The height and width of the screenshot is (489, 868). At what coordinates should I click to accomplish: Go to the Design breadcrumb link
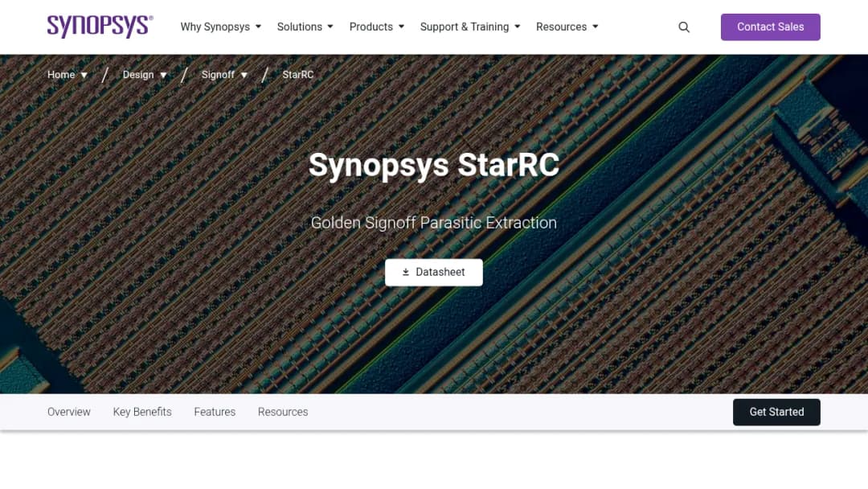coord(138,75)
